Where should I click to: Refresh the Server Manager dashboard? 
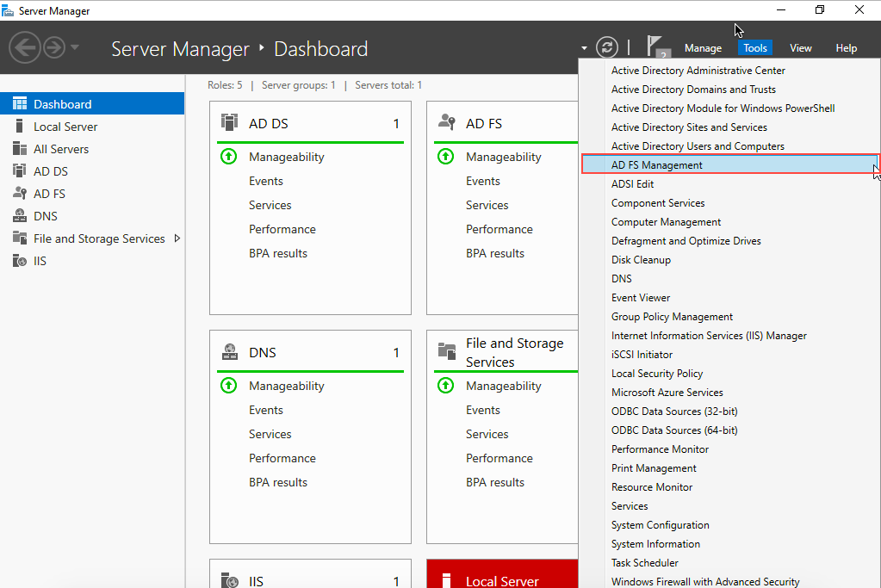[607, 47]
